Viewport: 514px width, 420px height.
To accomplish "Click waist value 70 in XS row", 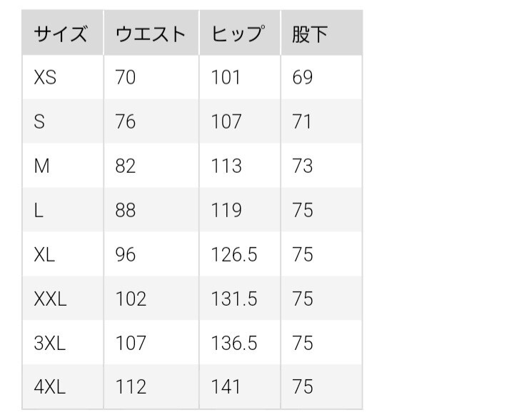I will 125,77.
